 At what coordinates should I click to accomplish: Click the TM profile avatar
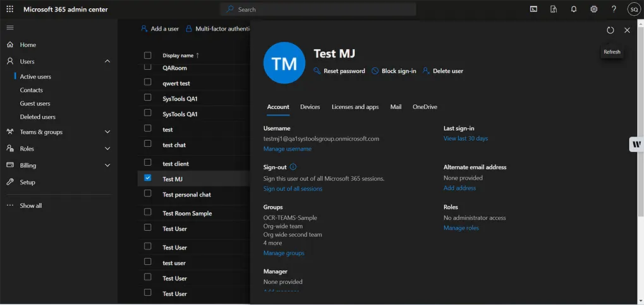pos(284,63)
